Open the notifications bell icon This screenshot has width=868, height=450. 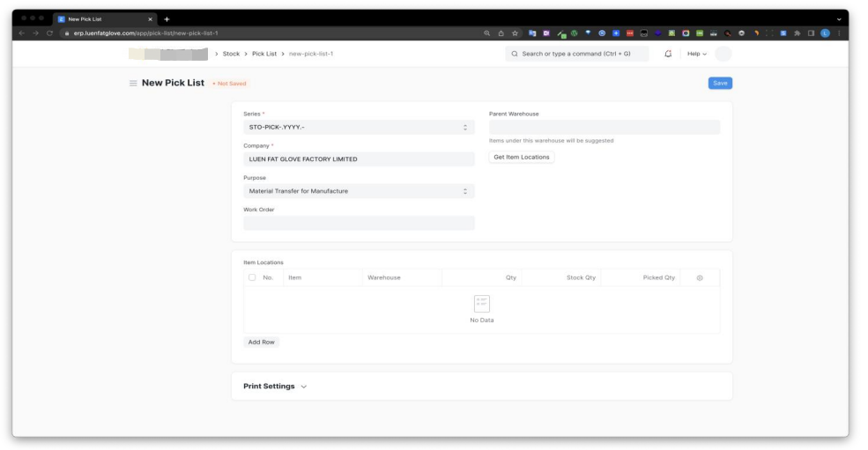click(668, 54)
